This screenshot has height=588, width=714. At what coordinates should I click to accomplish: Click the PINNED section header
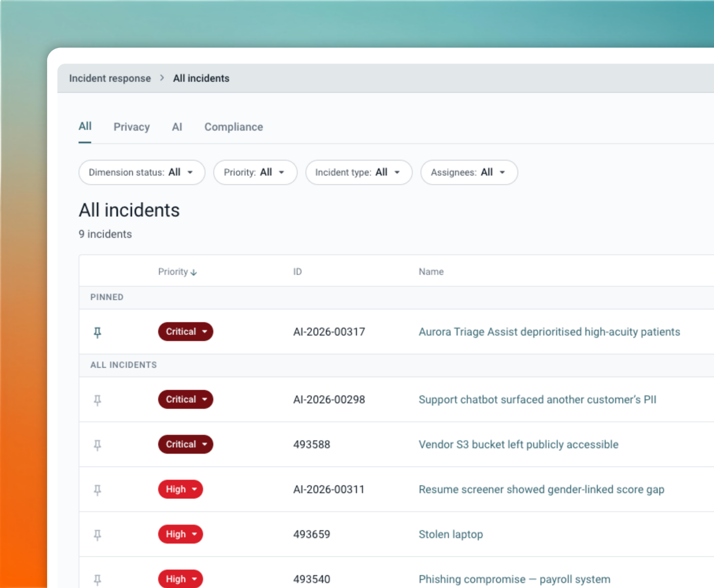(x=107, y=297)
